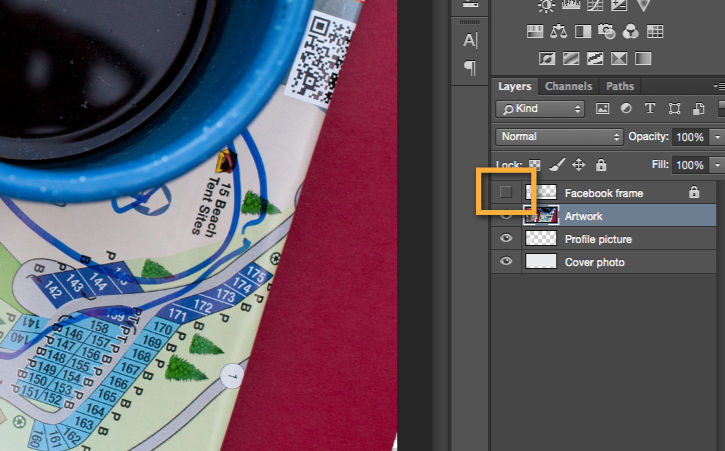Filter layers by pixel layers
The image size is (725, 451).
(x=602, y=109)
